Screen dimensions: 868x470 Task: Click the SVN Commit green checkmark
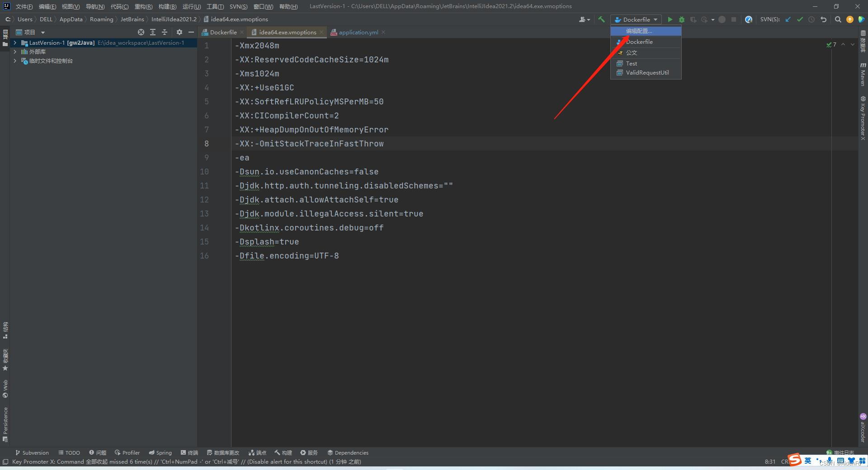tap(800, 19)
